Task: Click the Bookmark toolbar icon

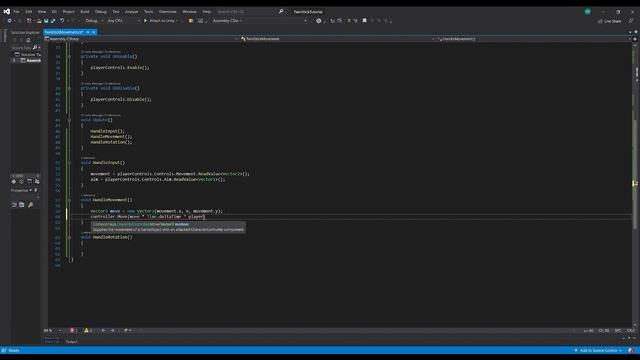Action: click(364, 20)
